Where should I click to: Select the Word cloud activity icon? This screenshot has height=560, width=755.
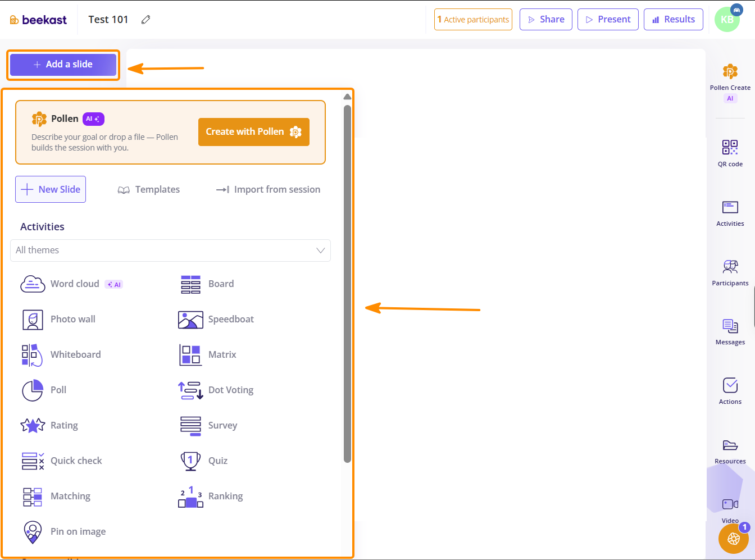pos(33,284)
